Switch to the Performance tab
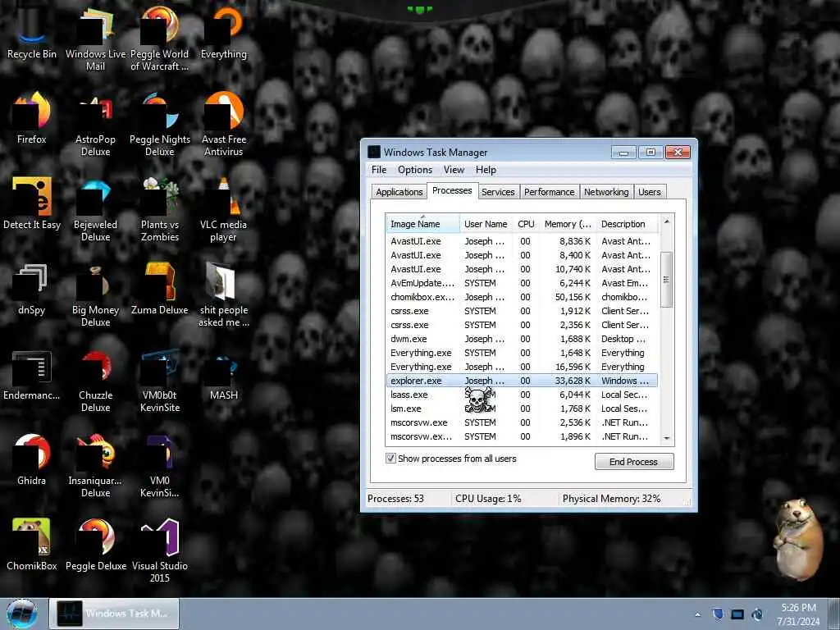Screen dimensions: 840x630 point(549,192)
